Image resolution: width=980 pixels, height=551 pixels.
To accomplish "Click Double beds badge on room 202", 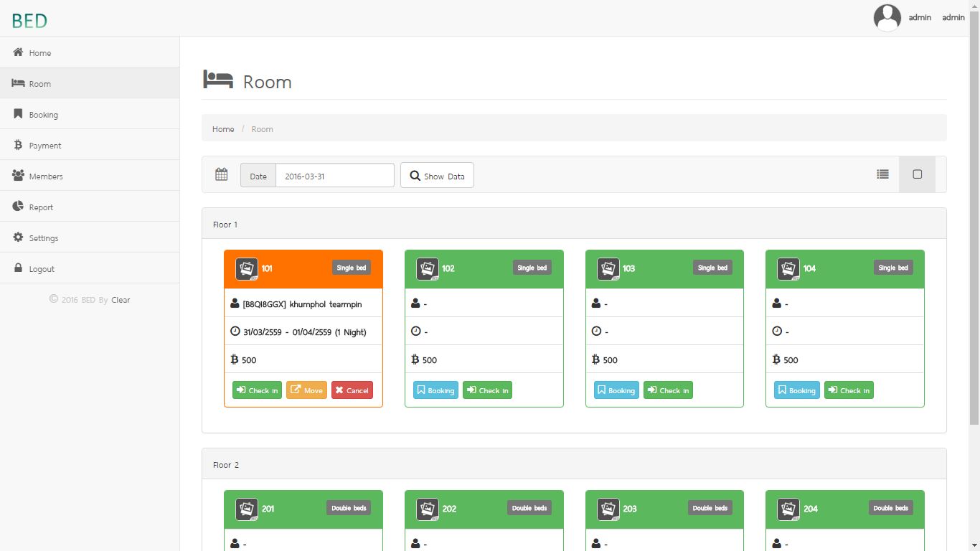I will (529, 508).
